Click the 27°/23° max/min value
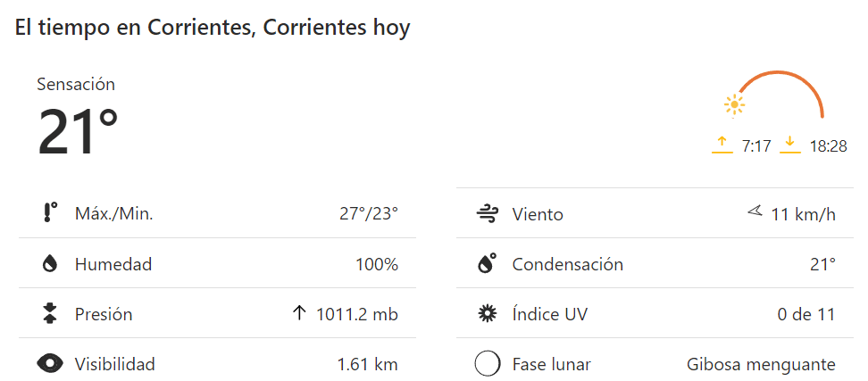868x381 pixels. [368, 214]
